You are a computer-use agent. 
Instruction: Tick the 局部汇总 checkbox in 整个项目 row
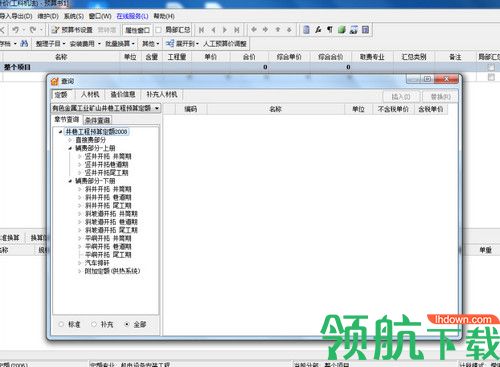pos(491,67)
